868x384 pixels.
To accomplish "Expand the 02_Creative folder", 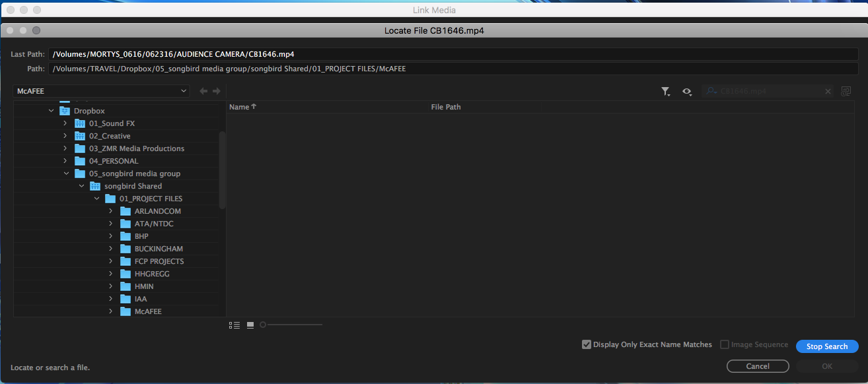I will pos(65,136).
